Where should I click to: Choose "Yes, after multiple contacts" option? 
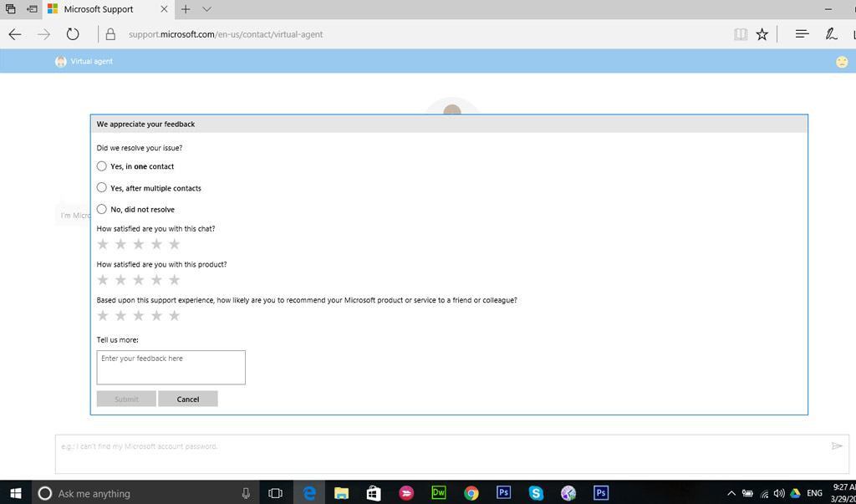[x=102, y=188]
